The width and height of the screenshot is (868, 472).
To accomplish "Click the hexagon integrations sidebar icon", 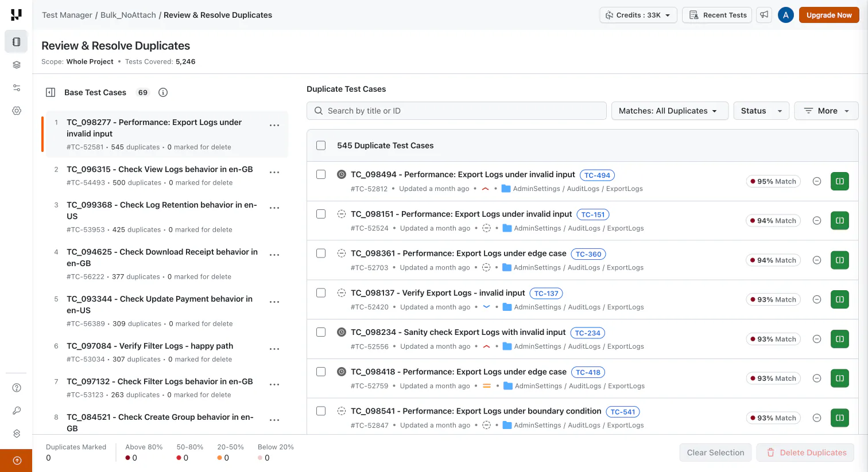I will tap(17, 434).
